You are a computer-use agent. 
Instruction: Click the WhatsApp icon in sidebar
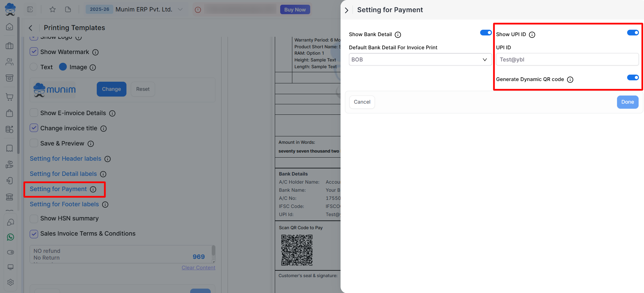pyautogui.click(x=10, y=237)
